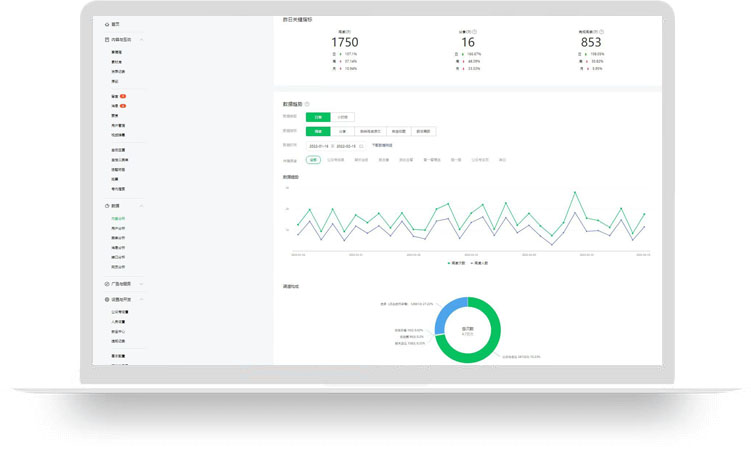Click the 数据 section chart icon
Image resolution: width=751 pixels, height=462 pixels.
click(106, 206)
